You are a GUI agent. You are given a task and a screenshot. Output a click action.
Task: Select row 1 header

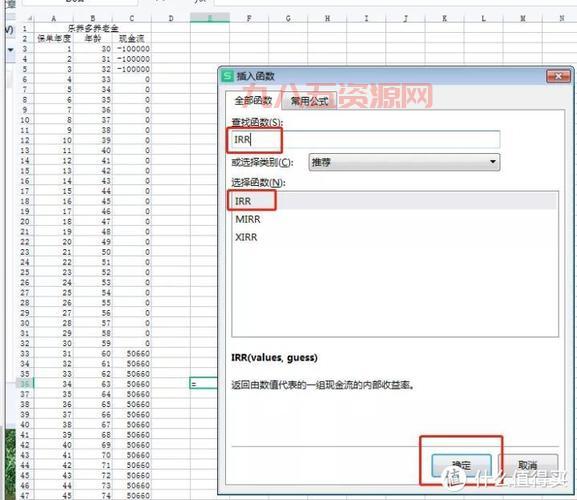[x=25, y=28]
